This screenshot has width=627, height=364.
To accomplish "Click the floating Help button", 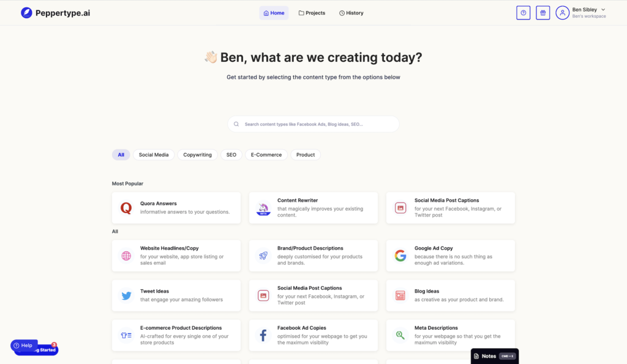I will tap(24, 345).
